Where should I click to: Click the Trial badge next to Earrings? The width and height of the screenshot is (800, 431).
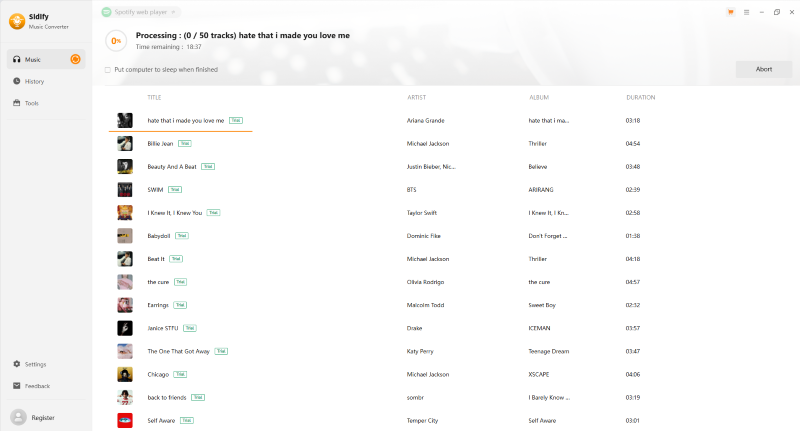click(180, 305)
